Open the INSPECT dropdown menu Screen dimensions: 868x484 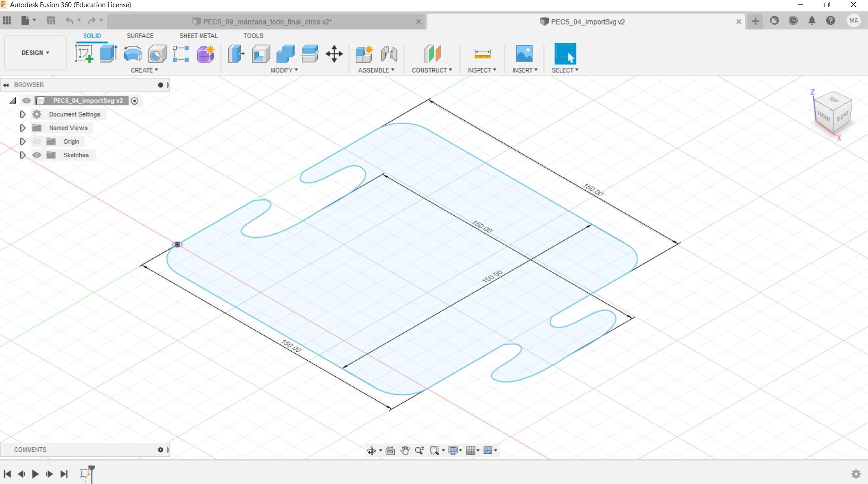(x=482, y=70)
